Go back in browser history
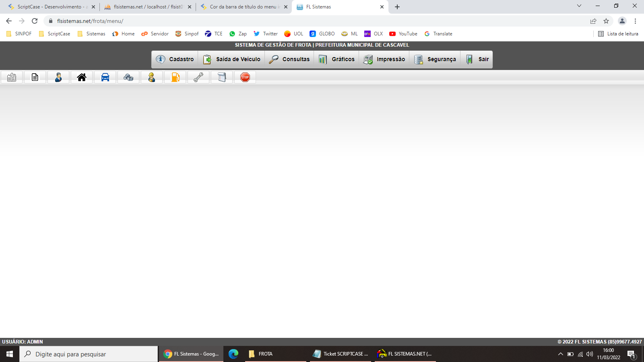Screen dimensions: 644x362 9,21
